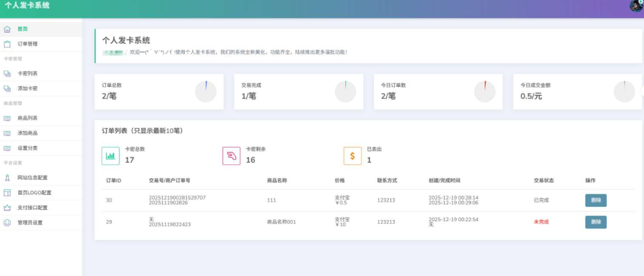Screen dimensions: 644x276
Task: Click the product name 111
Action: (x=272, y=201)
